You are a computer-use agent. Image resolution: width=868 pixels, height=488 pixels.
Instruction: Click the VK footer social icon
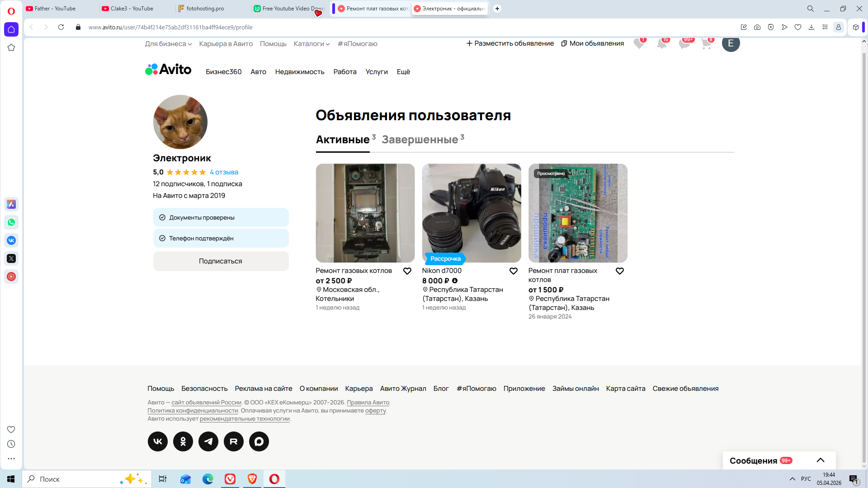(158, 441)
